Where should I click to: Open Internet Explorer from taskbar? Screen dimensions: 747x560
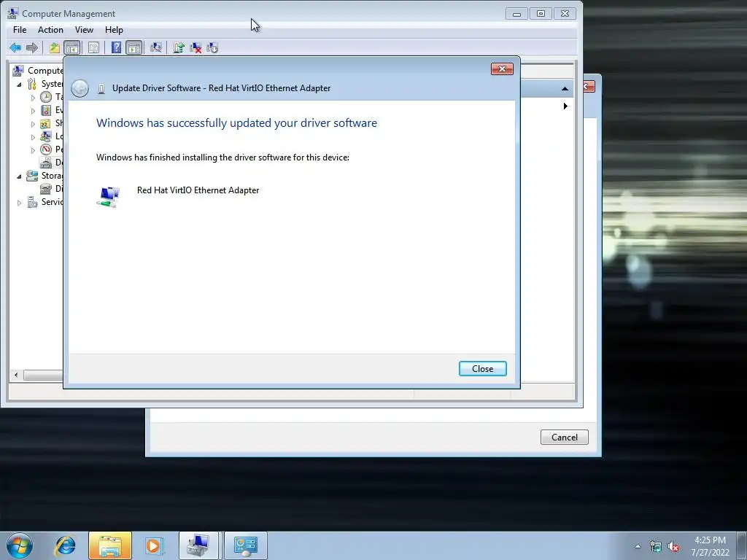click(x=65, y=545)
